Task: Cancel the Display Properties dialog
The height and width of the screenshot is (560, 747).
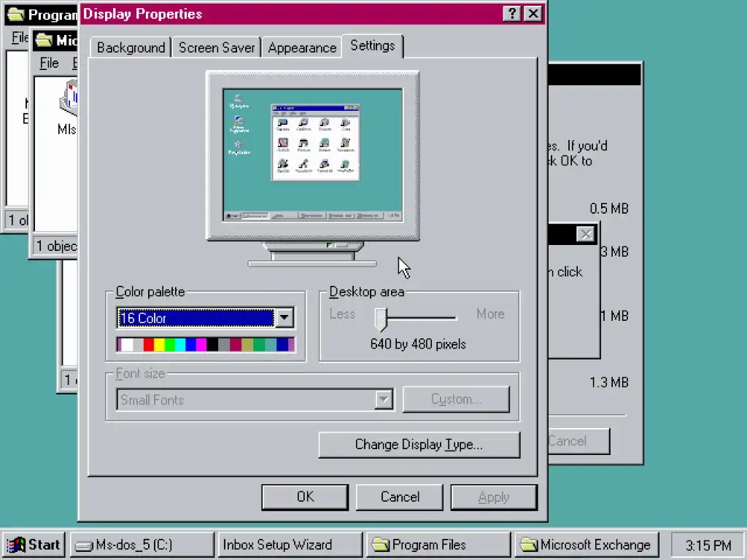Action: [400, 497]
